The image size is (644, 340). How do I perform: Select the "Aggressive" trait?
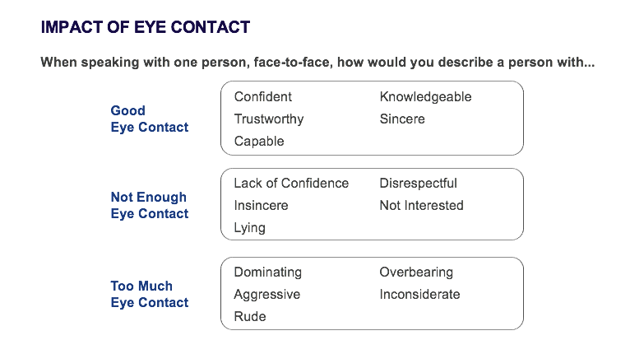[266, 294]
